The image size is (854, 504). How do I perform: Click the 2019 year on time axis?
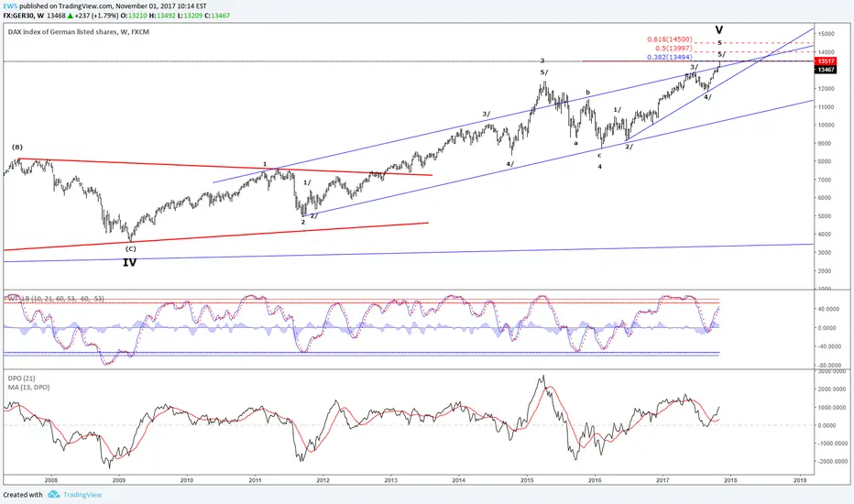800,480
